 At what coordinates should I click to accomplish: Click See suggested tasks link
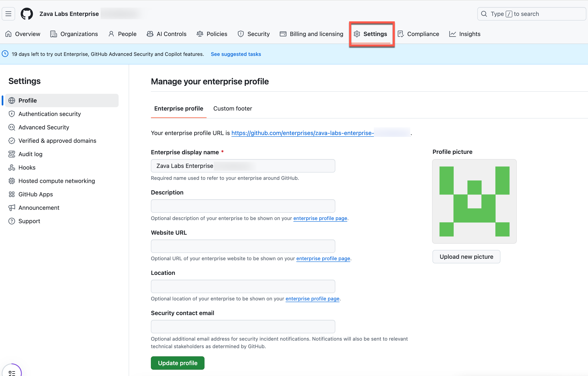(236, 54)
